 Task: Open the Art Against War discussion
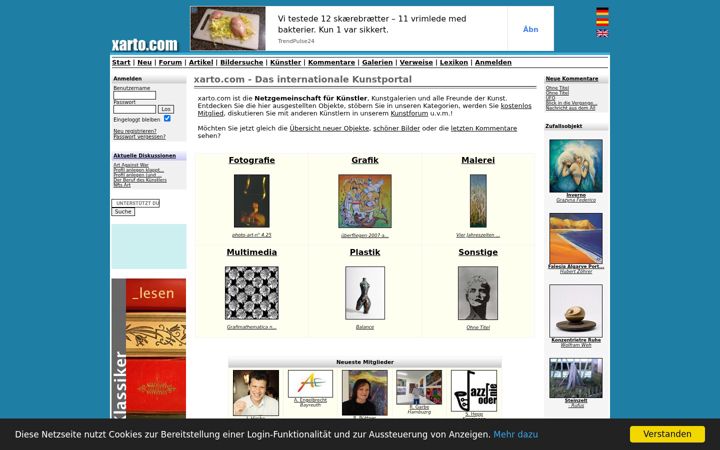coord(131,165)
